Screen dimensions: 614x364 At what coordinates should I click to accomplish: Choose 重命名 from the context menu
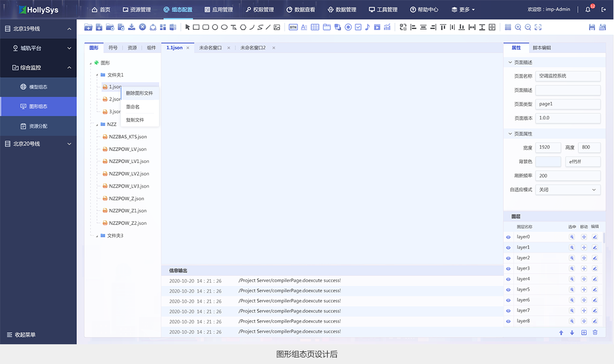133,107
